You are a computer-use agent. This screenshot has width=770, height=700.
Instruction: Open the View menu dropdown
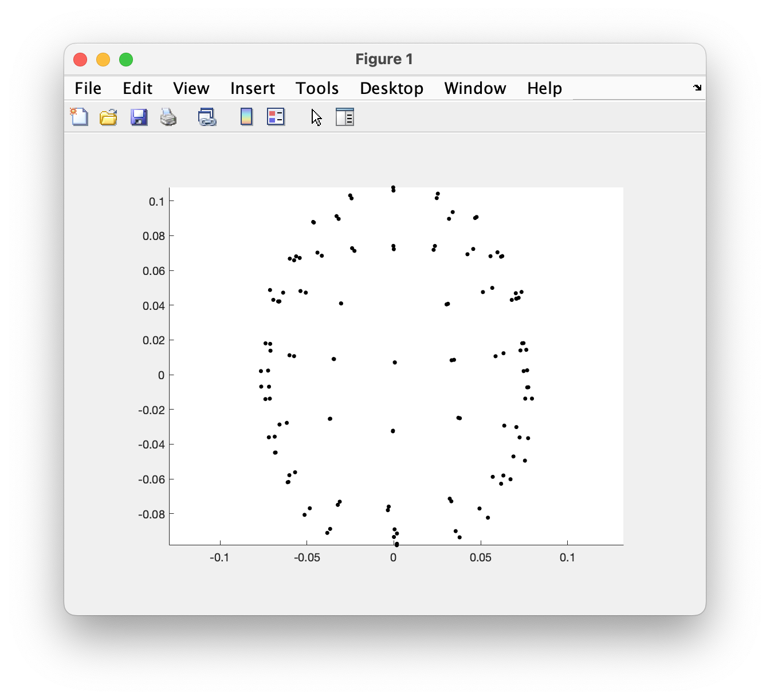pos(191,88)
